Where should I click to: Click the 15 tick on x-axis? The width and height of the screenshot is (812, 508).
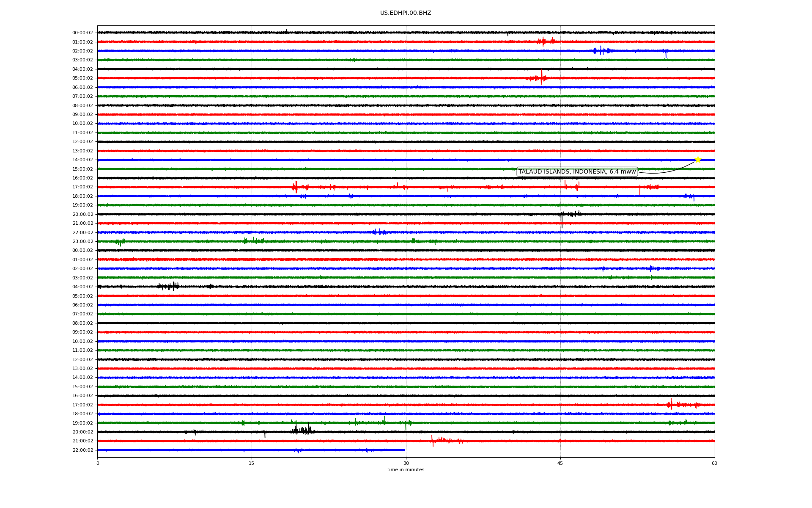coord(252,463)
